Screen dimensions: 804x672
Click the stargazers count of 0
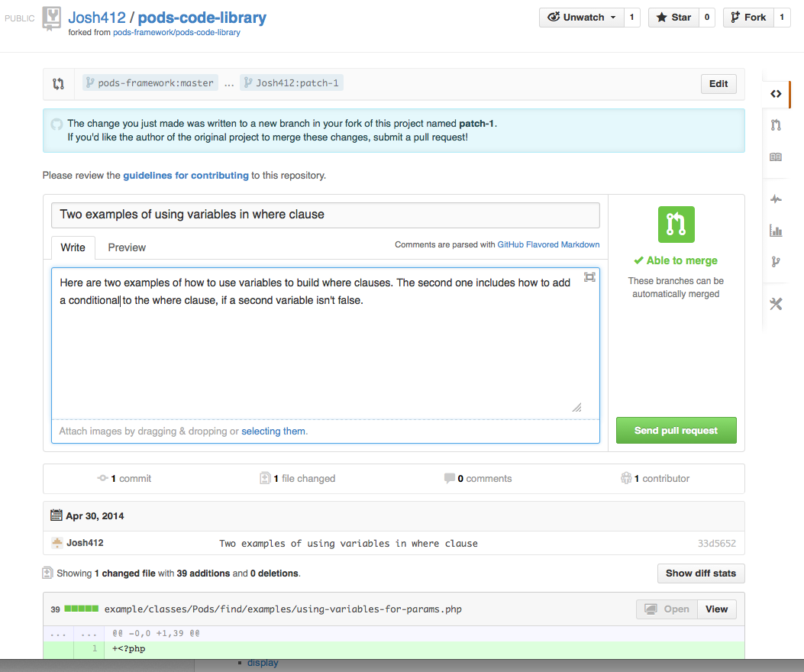pos(706,18)
